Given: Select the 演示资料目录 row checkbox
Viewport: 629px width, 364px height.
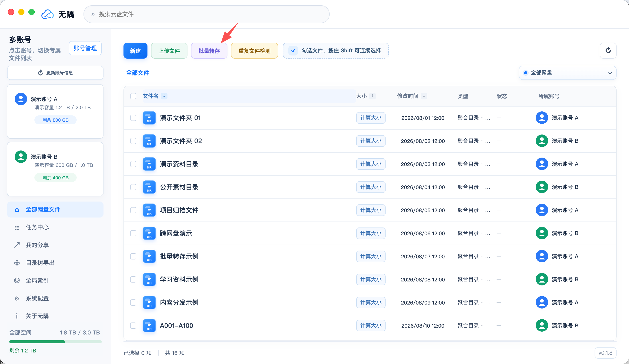Looking at the screenshot, I should [133, 164].
